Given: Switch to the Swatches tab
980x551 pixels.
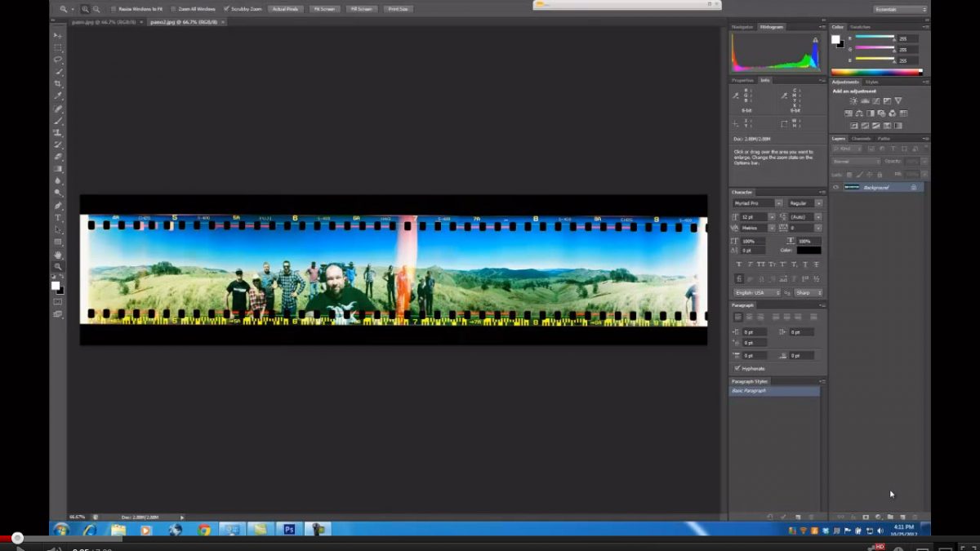Looking at the screenshot, I should 860,27.
